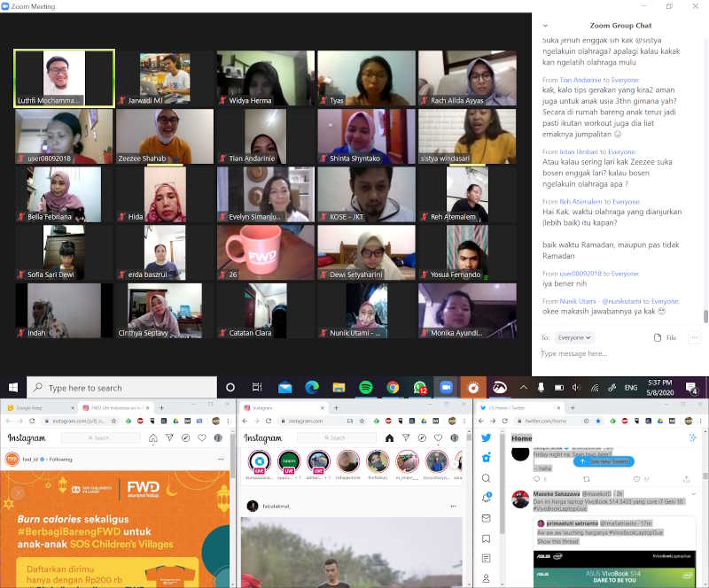Collapse the Zoom Group Chat chevron

(545, 26)
